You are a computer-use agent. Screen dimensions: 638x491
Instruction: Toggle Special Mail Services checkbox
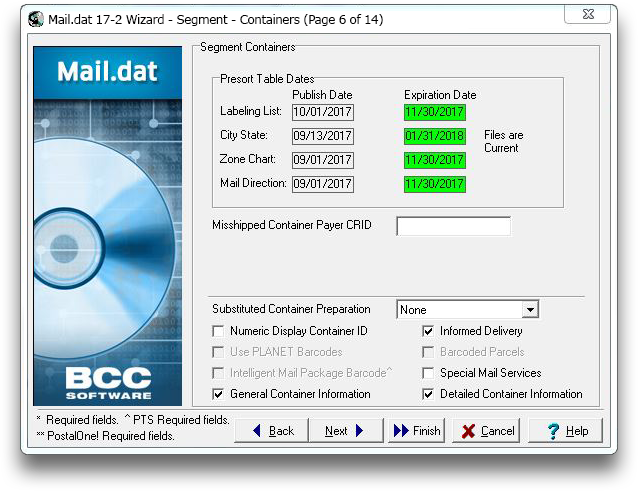(x=429, y=373)
